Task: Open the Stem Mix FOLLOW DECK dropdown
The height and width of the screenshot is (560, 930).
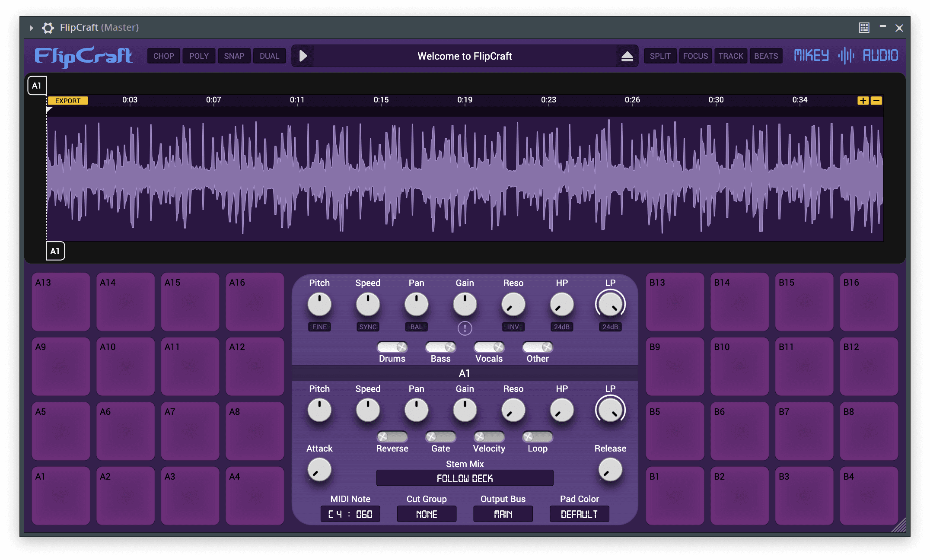Action: [465, 478]
